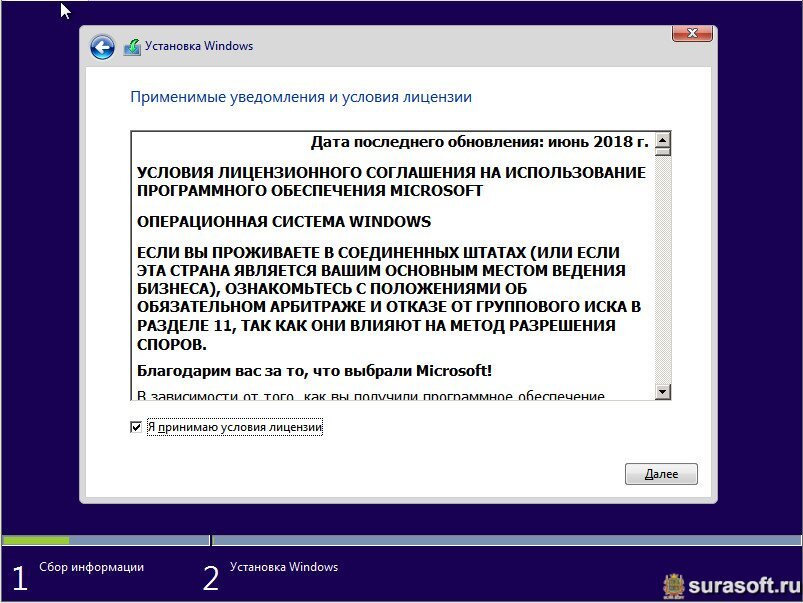Screen dimensions: 803x603
Task: Click the scrollbar thumb of the license box
Action: pos(663,151)
